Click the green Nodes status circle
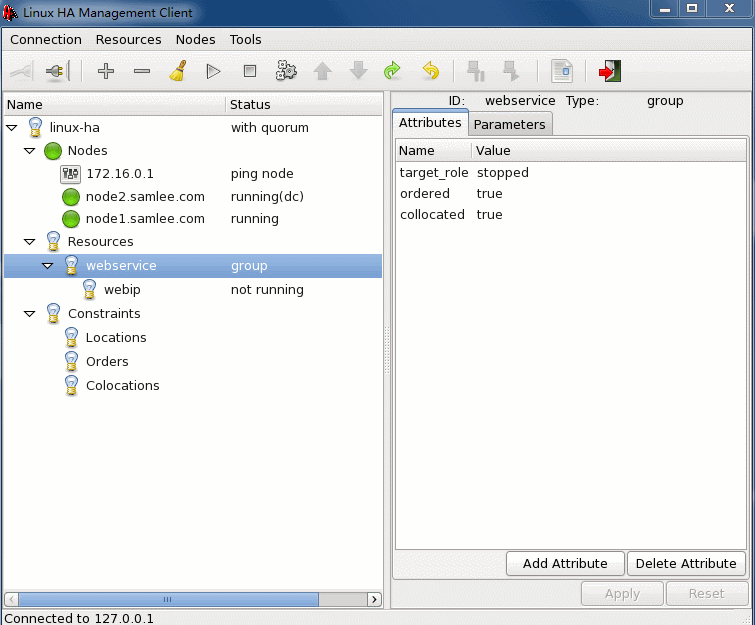755x625 pixels. [53, 151]
